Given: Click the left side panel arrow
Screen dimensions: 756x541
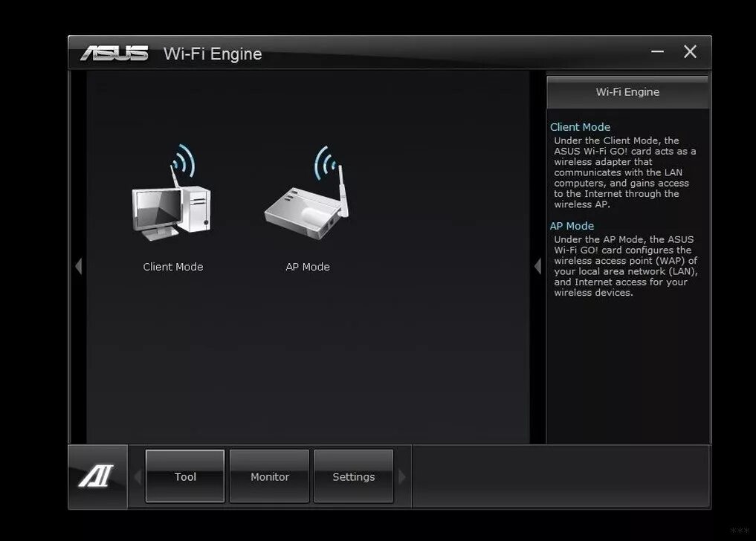Looking at the screenshot, I should [78, 266].
